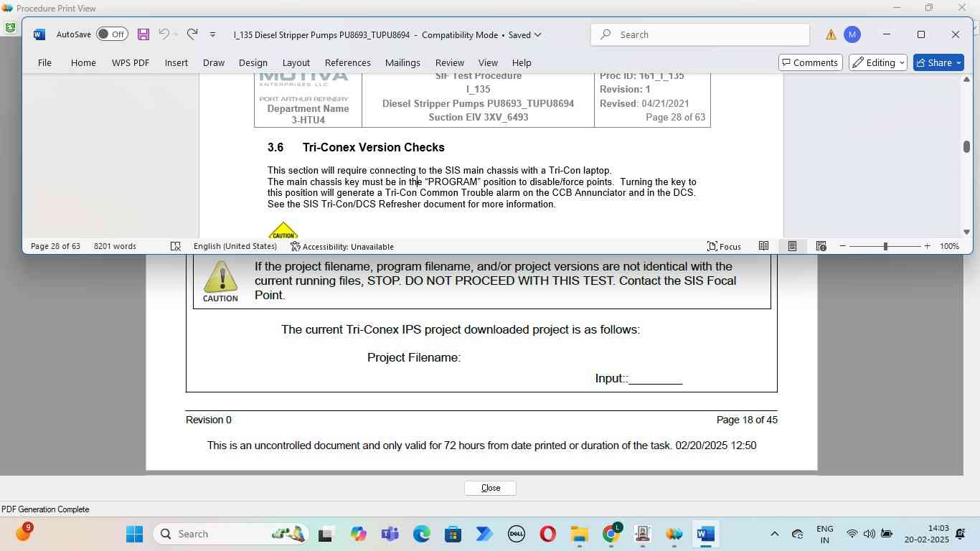Open Accessibility: Unavailable checker
Image resolution: width=980 pixels, height=551 pixels.
342,246
